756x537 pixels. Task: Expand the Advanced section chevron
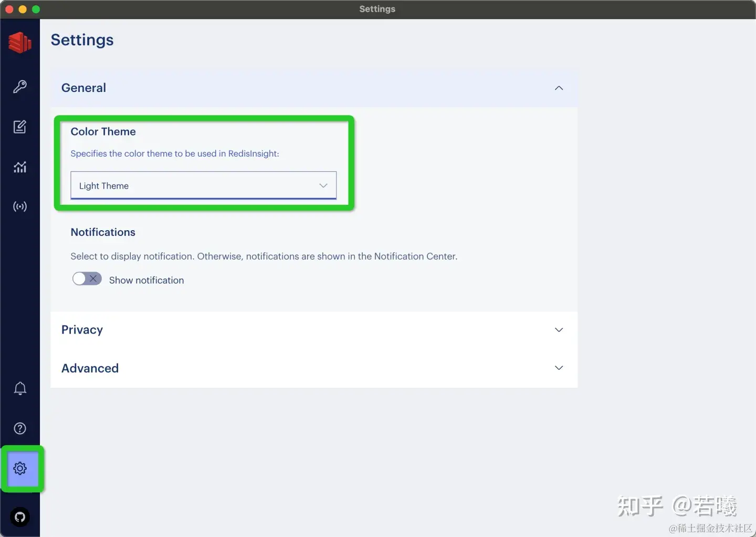point(559,368)
